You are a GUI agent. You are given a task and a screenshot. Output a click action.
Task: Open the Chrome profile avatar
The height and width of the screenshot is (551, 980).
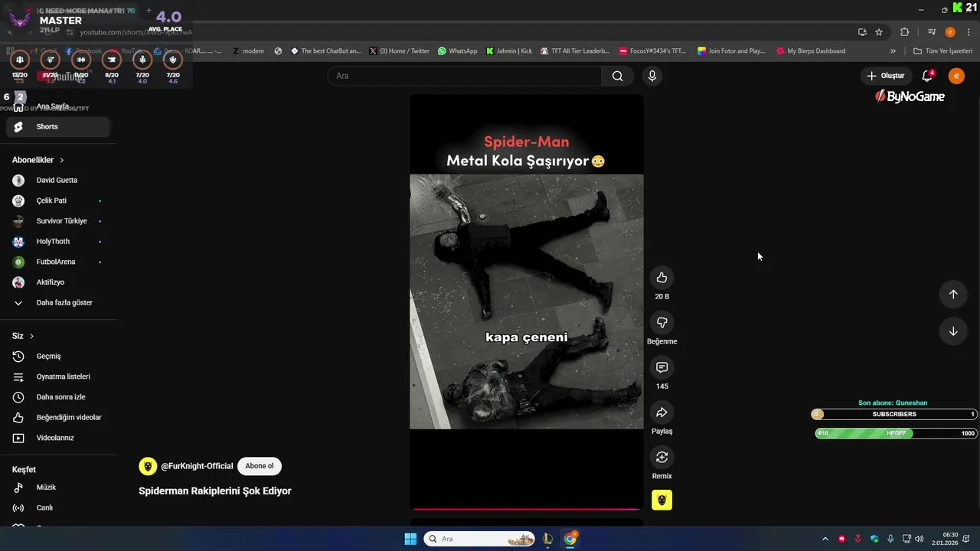pyautogui.click(x=950, y=32)
